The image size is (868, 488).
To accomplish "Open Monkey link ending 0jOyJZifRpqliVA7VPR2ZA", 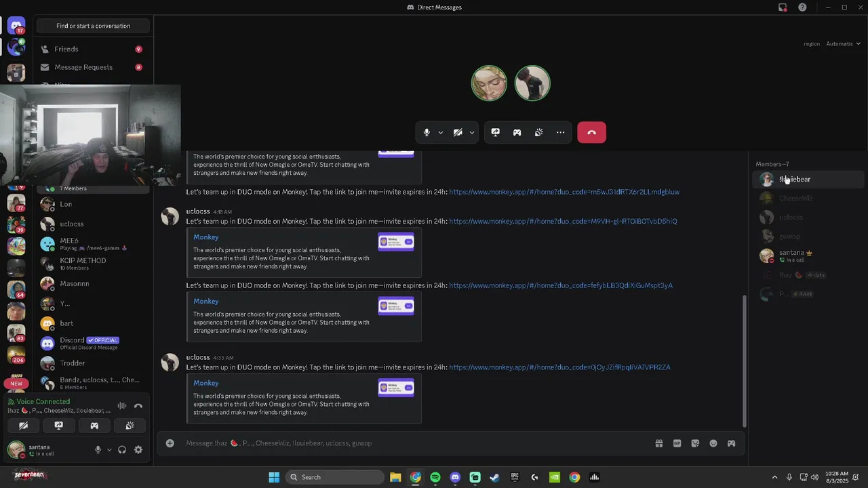I will pos(559,367).
